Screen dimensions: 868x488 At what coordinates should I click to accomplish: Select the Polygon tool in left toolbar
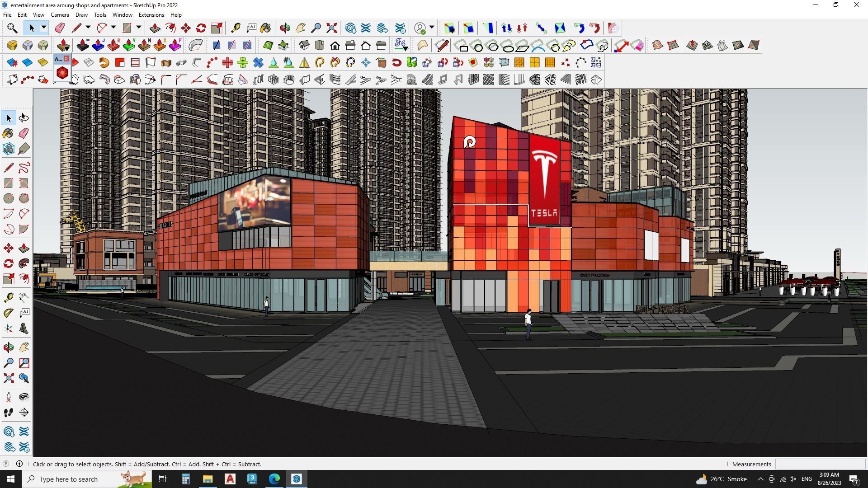(x=24, y=198)
